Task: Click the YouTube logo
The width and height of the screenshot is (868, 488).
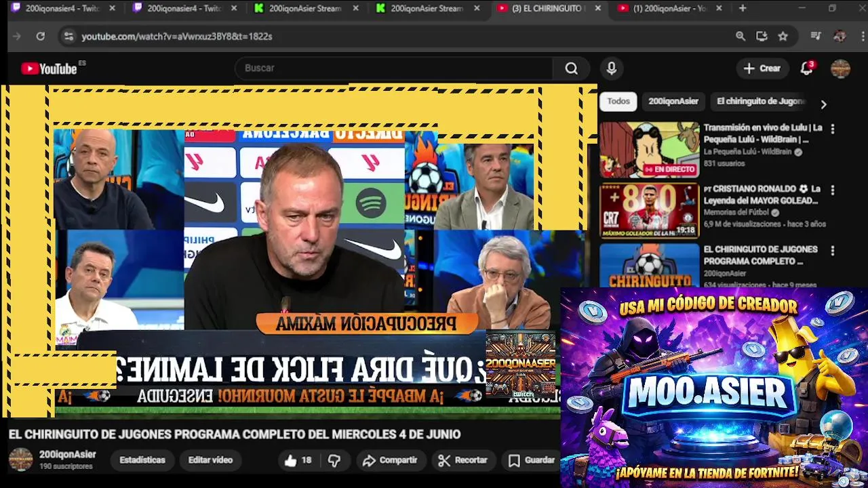Action: tap(49, 68)
